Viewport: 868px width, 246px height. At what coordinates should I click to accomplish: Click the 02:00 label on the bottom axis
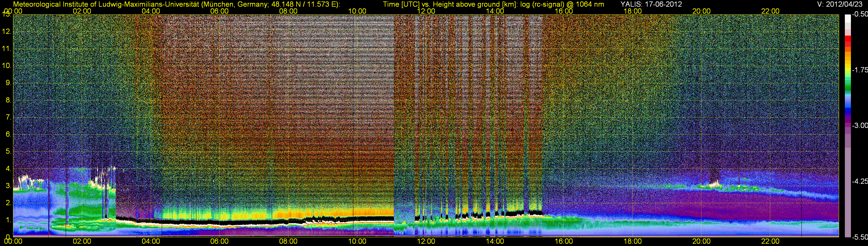pos(82,241)
